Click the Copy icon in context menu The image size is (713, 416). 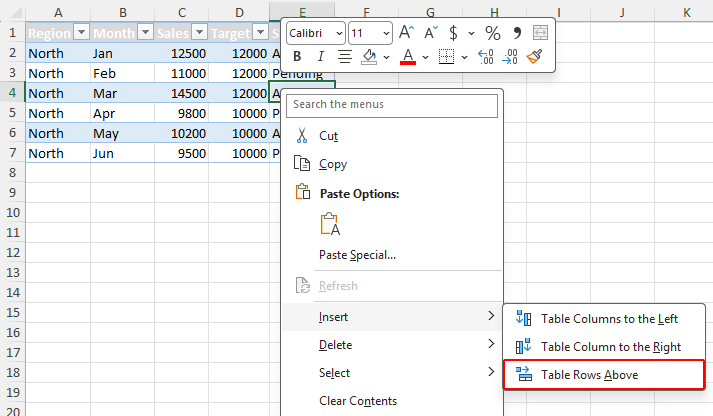(302, 163)
